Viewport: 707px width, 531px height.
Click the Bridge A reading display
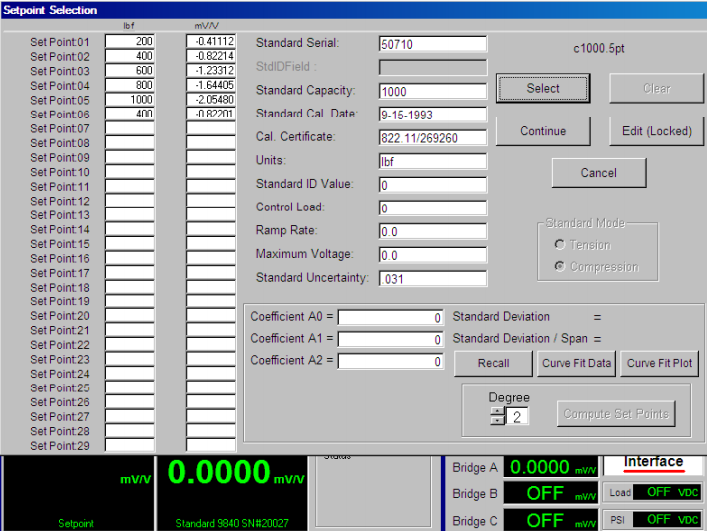tap(551, 467)
